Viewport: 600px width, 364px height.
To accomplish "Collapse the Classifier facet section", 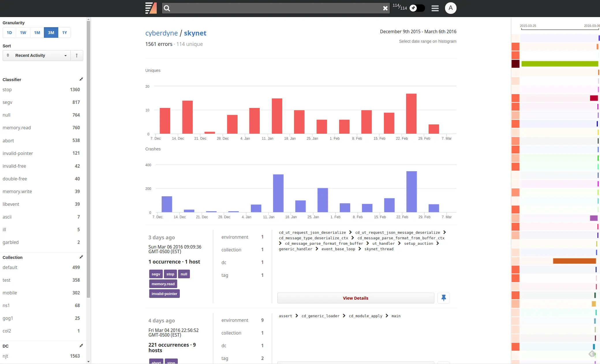I will [81, 79].
